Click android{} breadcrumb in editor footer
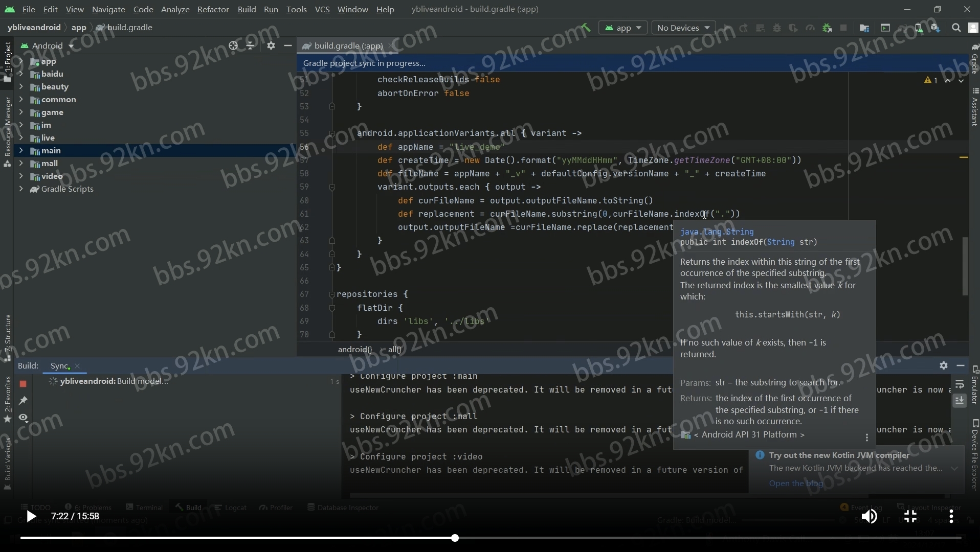 click(355, 350)
